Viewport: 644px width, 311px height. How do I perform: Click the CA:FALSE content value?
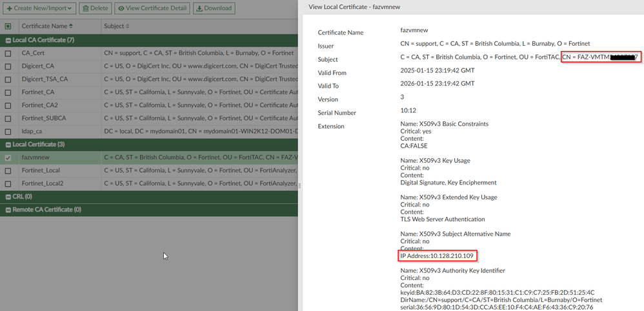[414, 146]
